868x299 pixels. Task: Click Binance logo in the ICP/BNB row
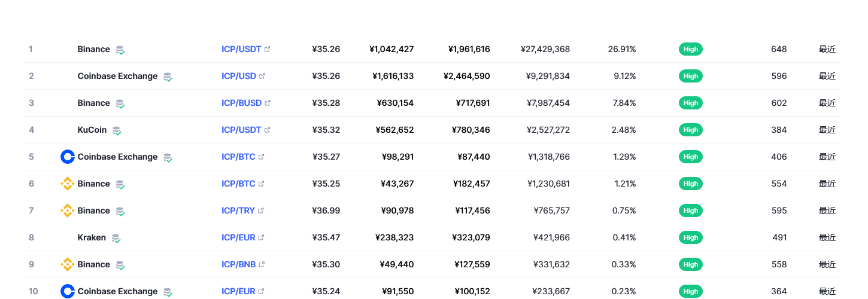point(67,264)
